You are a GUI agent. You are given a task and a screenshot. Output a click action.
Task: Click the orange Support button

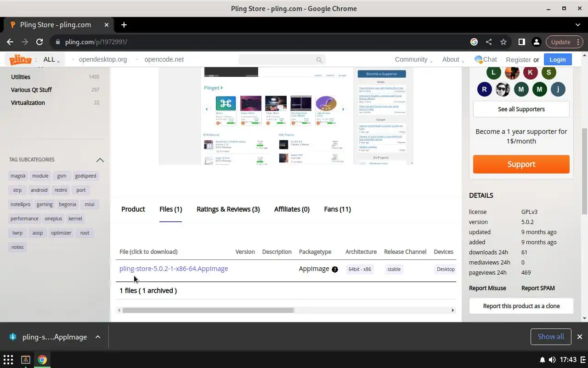521,164
